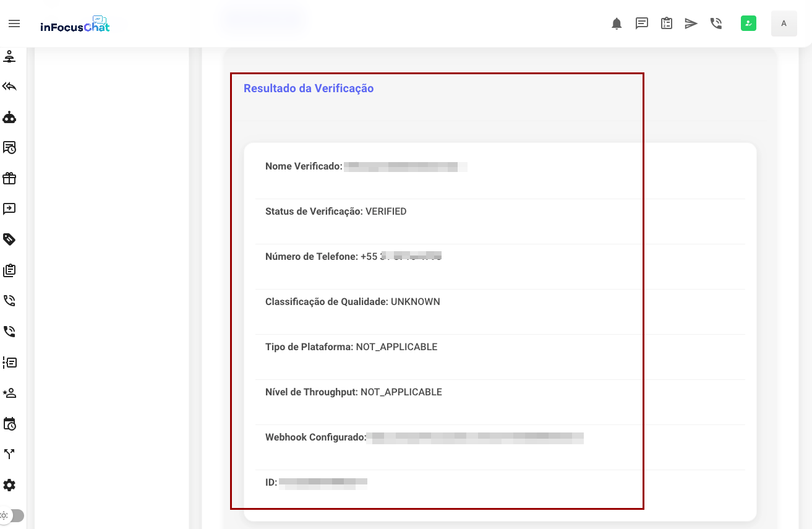The width and height of the screenshot is (812, 529).
Task: Open the settings gear in sidebar
Action: [x=9, y=484]
